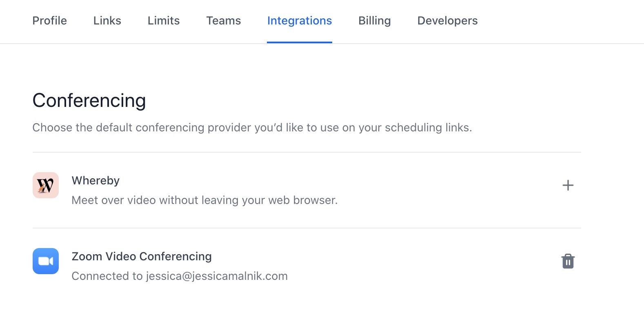The height and width of the screenshot is (328, 644).
Task: Click the blue underline beneath Integrations
Action: coord(299,42)
